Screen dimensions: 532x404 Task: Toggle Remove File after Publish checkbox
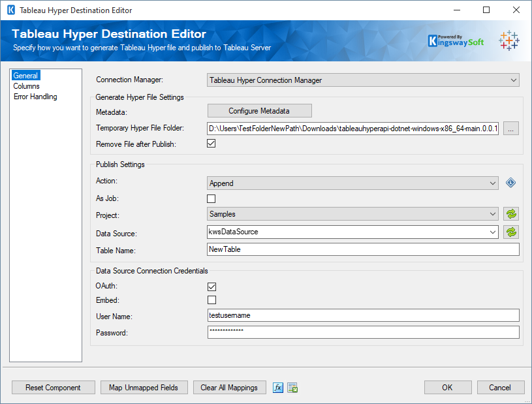[x=211, y=144]
